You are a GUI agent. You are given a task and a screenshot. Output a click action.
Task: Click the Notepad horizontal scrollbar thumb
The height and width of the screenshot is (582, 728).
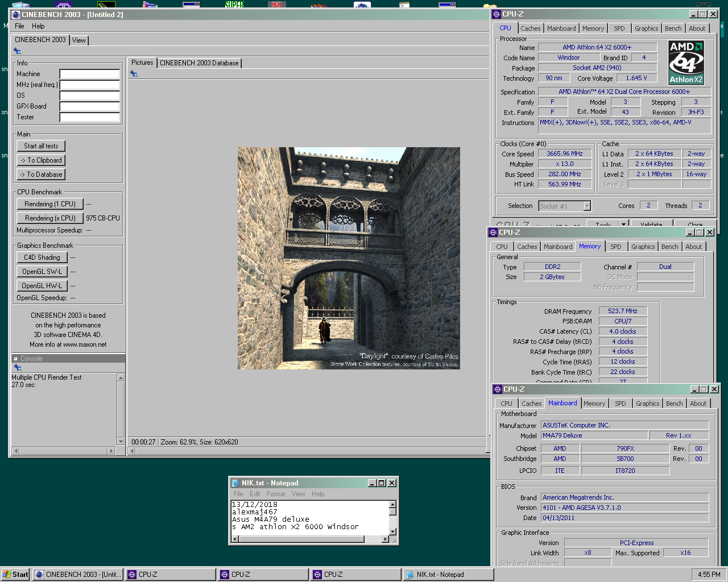coord(301,539)
